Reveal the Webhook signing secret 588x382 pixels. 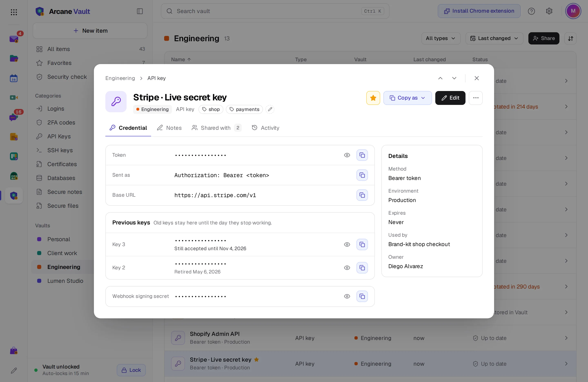pyautogui.click(x=347, y=296)
